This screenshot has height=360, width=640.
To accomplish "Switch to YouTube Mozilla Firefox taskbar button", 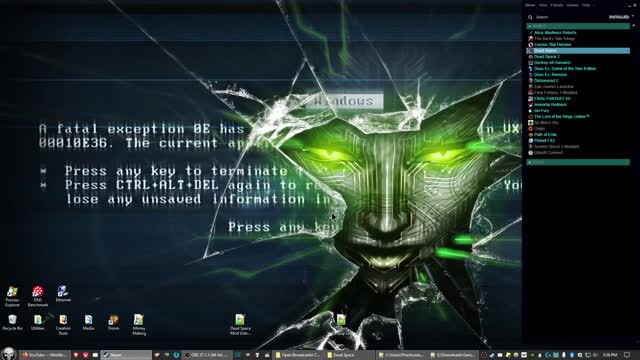I will [44, 355].
